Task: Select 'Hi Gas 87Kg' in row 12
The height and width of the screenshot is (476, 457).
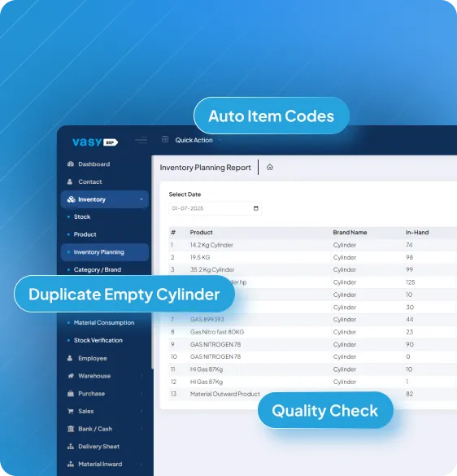Action: point(207,382)
